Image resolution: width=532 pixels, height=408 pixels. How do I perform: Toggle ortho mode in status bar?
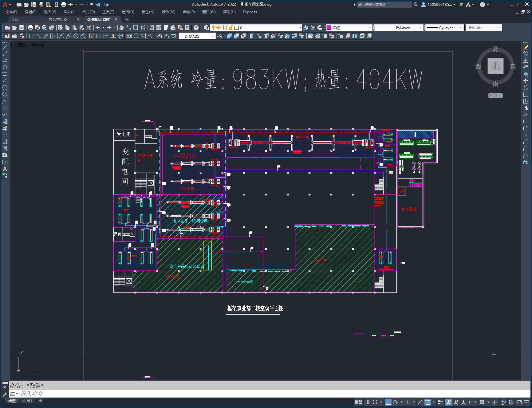(x=388, y=402)
